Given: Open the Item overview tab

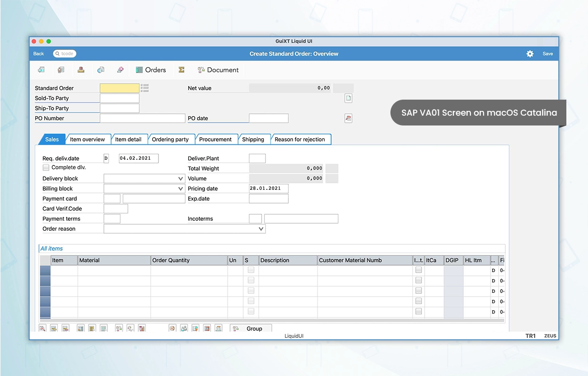Looking at the screenshot, I should click(x=87, y=139).
